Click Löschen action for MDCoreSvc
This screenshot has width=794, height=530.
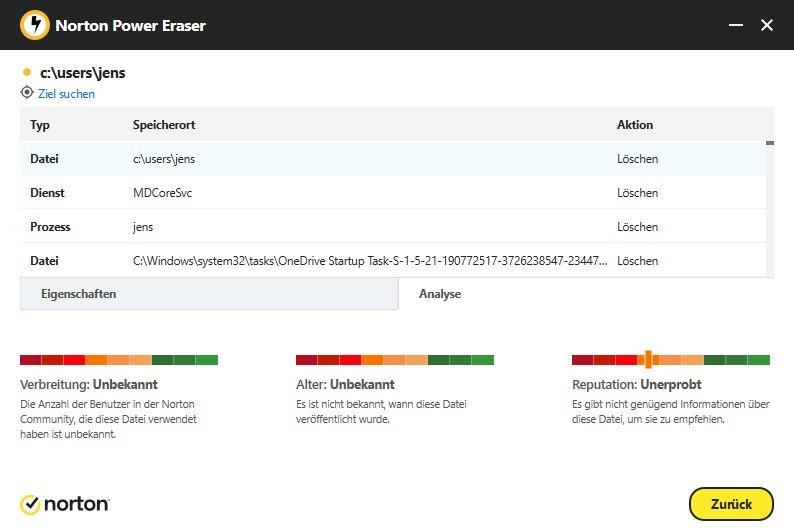pyautogui.click(x=637, y=192)
